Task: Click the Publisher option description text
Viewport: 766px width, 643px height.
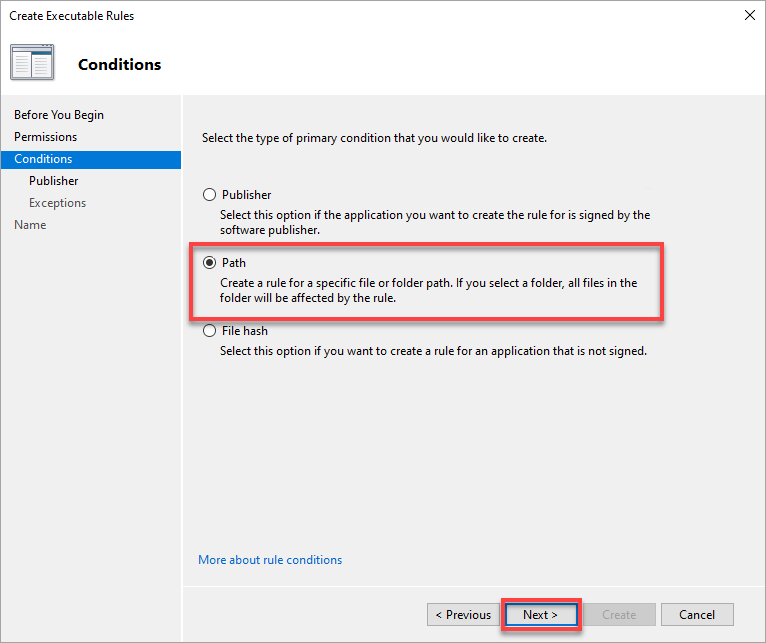Action: [x=435, y=222]
